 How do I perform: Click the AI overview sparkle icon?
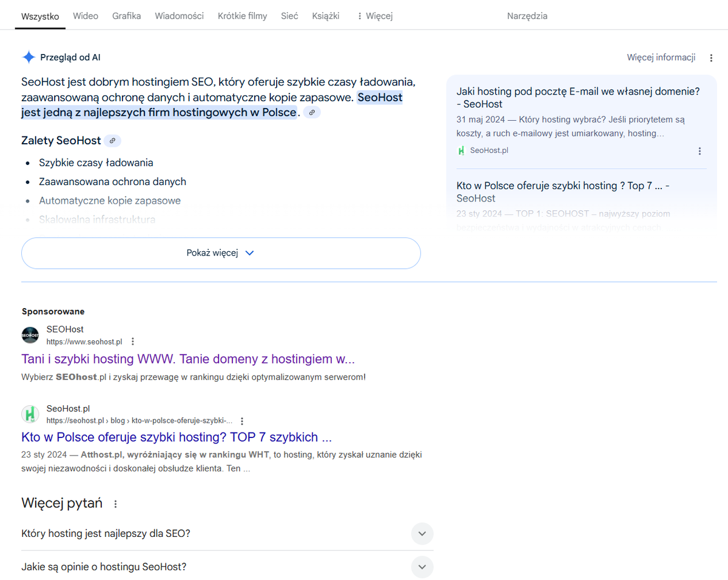click(x=29, y=58)
